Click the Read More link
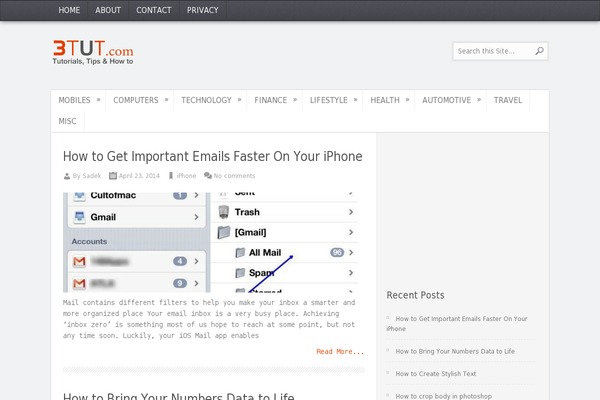Viewport: 600px width, 400px height. (340, 351)
